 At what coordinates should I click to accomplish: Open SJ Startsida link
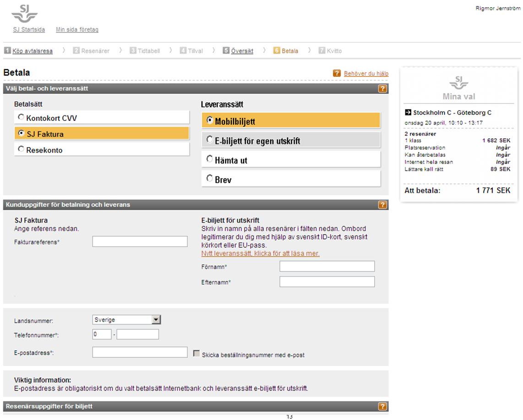(29, 30)
